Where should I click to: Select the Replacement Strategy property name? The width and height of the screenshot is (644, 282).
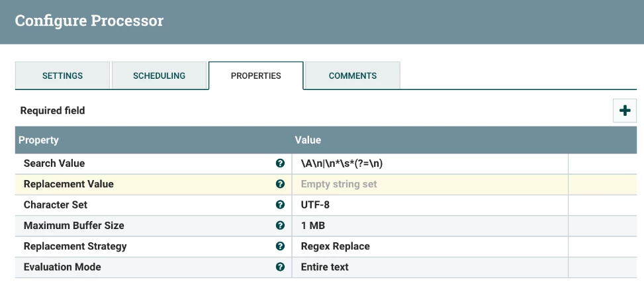click(75, 246)
